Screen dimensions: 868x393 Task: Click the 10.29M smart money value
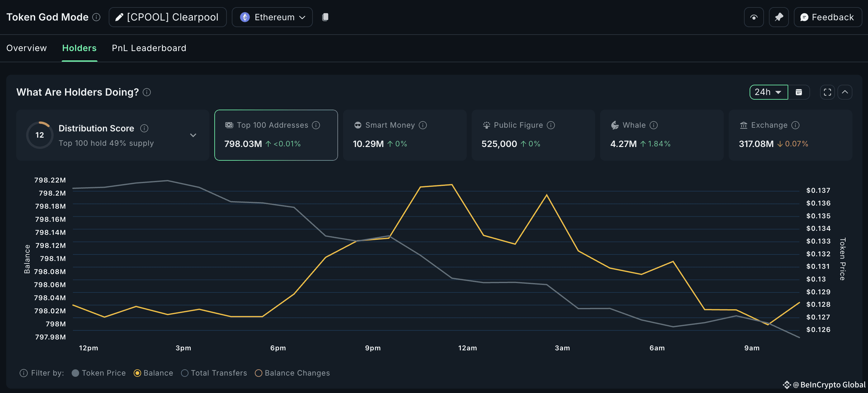pos(368,144)
